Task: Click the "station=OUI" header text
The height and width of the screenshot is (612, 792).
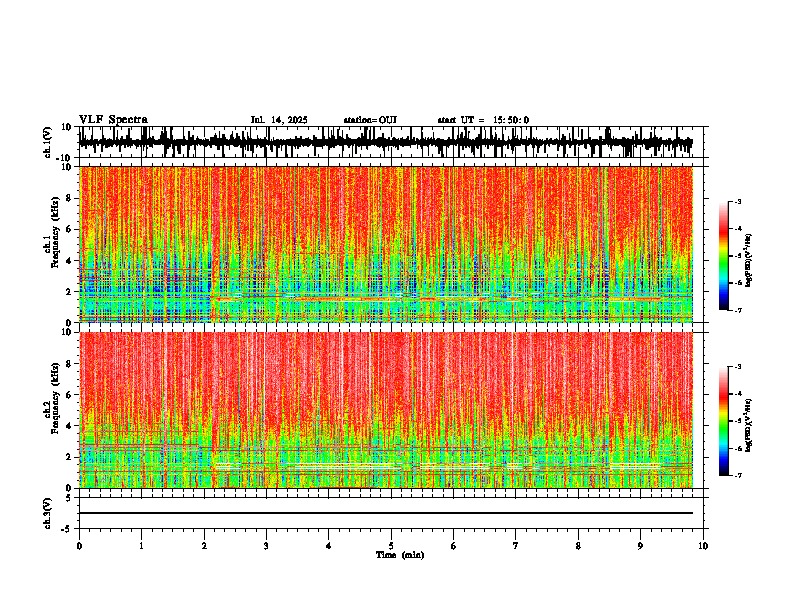Action: [370, 120]
